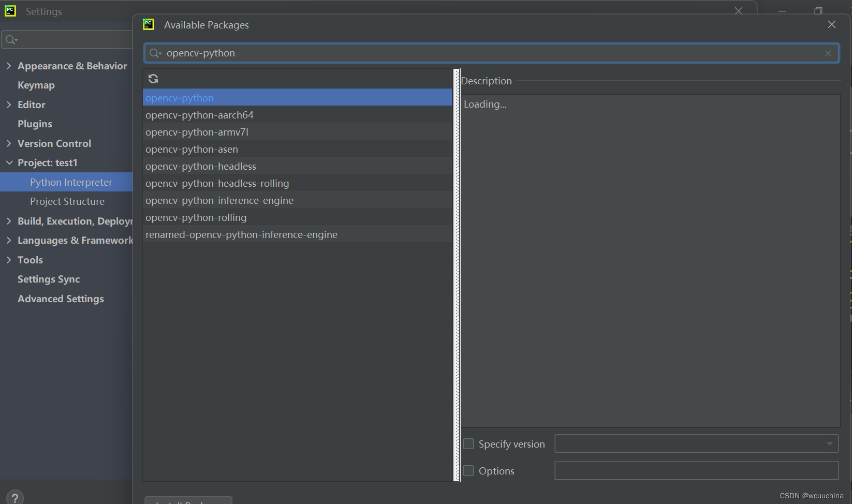This screenshot has width=852, height=504.
Task: Select opencv-python-asen package
Action: point(297,149)
